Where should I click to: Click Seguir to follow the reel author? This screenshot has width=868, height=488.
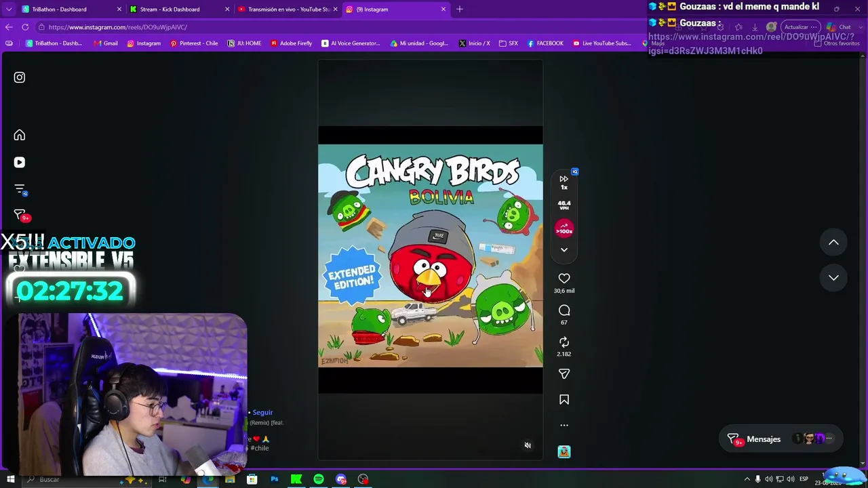(x=262, y=412)
